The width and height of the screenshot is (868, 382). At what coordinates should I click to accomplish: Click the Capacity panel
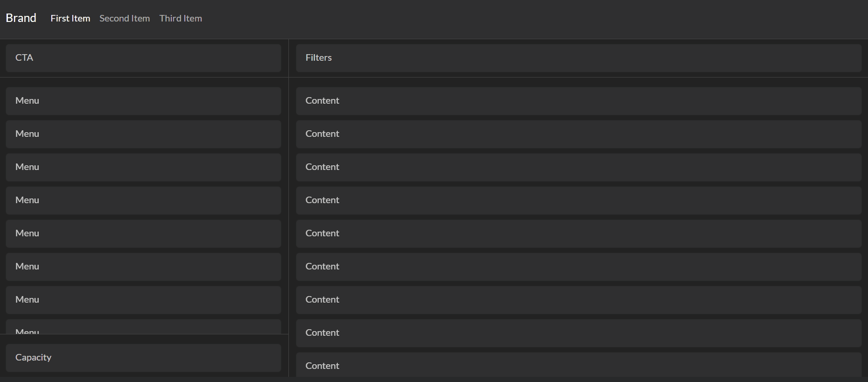[144, 358]
